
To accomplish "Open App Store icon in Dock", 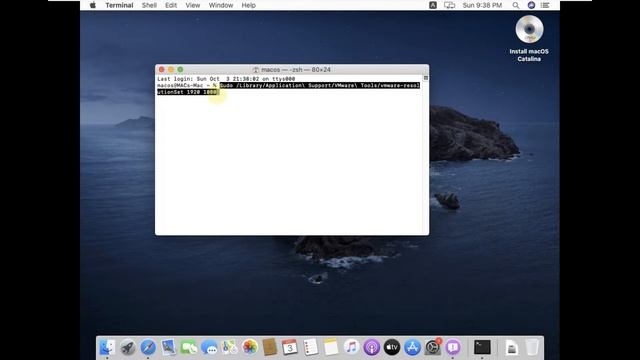I will click(412, 348).
